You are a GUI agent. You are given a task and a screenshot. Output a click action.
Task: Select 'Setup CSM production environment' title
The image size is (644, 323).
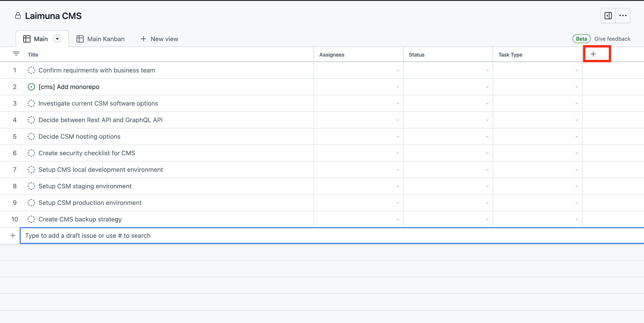coord(90,203)
